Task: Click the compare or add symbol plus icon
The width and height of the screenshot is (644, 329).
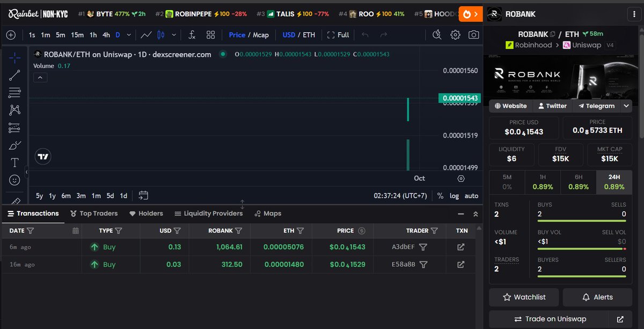Action: point(11,35)
